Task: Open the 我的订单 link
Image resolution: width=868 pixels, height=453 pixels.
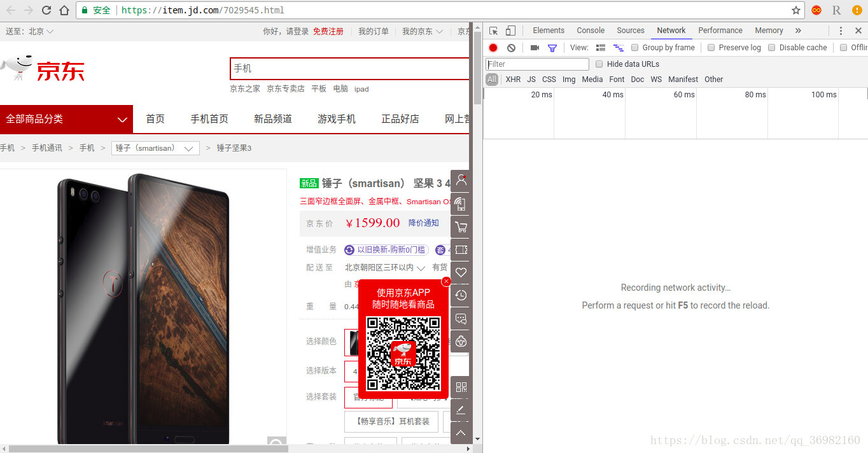Action: click(374, 31)
